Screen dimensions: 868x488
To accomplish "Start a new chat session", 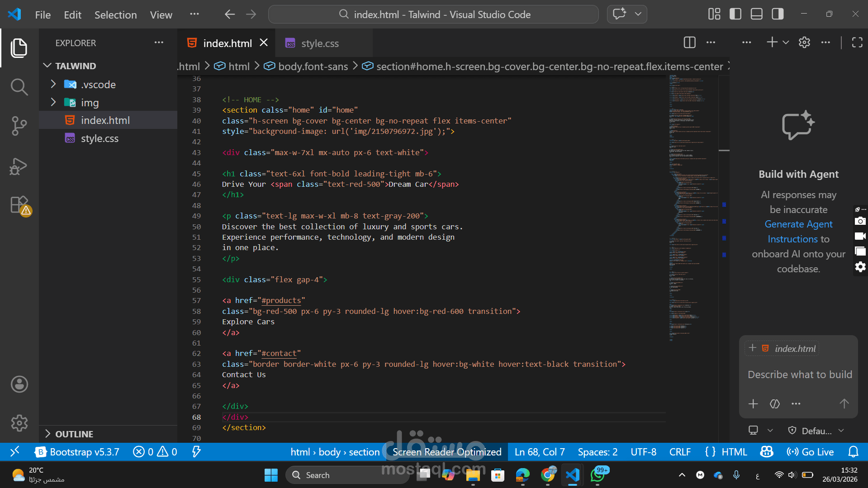I will (772, 42).
